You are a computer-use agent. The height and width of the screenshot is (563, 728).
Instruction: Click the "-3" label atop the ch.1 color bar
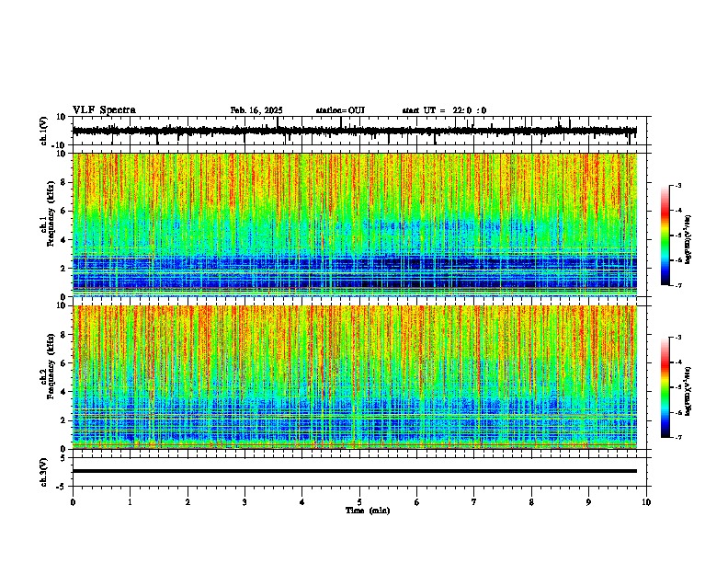(677, 185)
